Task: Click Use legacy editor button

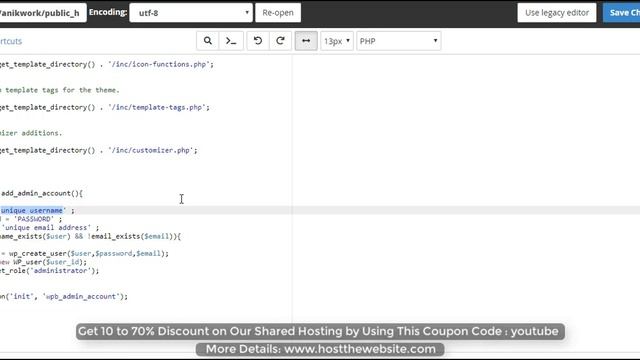Action: [x=557, y=13]
